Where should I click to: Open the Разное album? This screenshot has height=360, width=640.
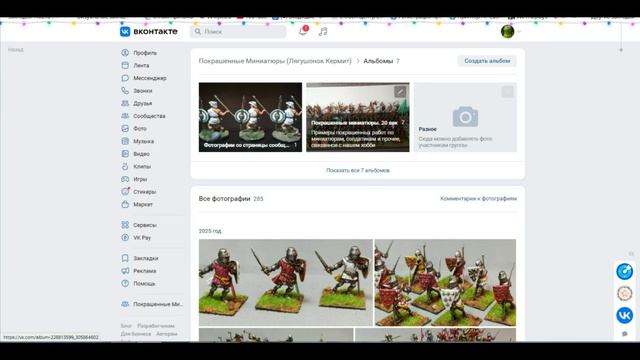pyautogui.click(x=465, y=117)
